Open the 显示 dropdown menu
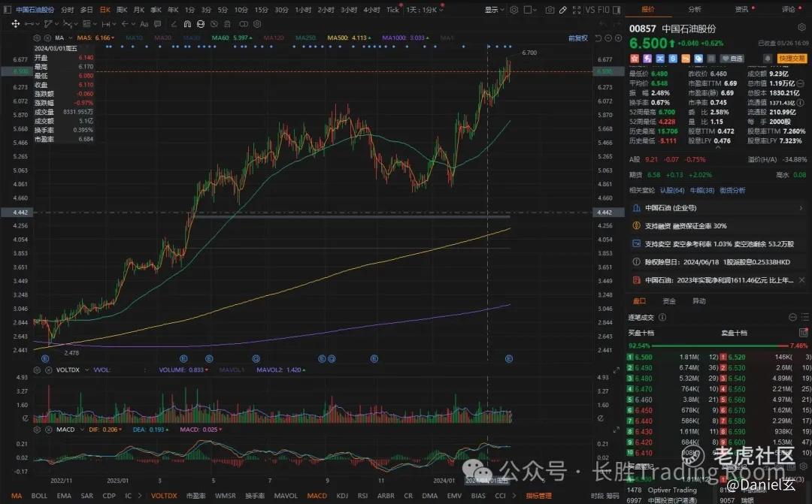This screenshot has height=504, width=812. (x=494, y=10)
